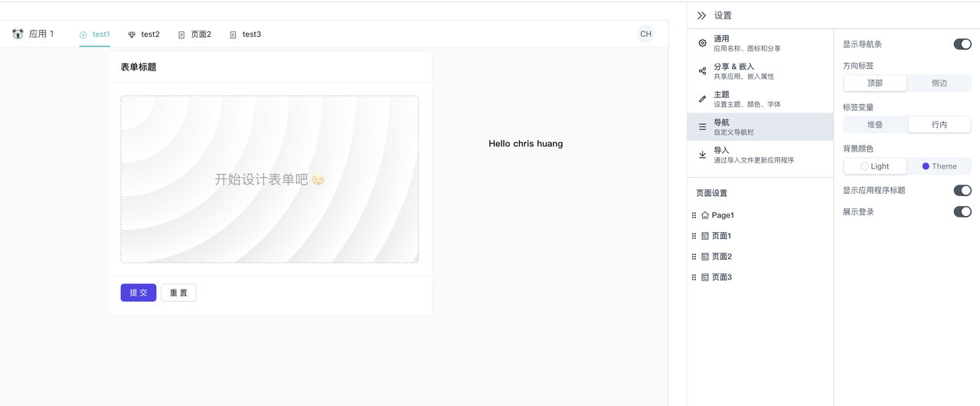
Task: Click the 应用 1 app title
Action: (41, 34)
